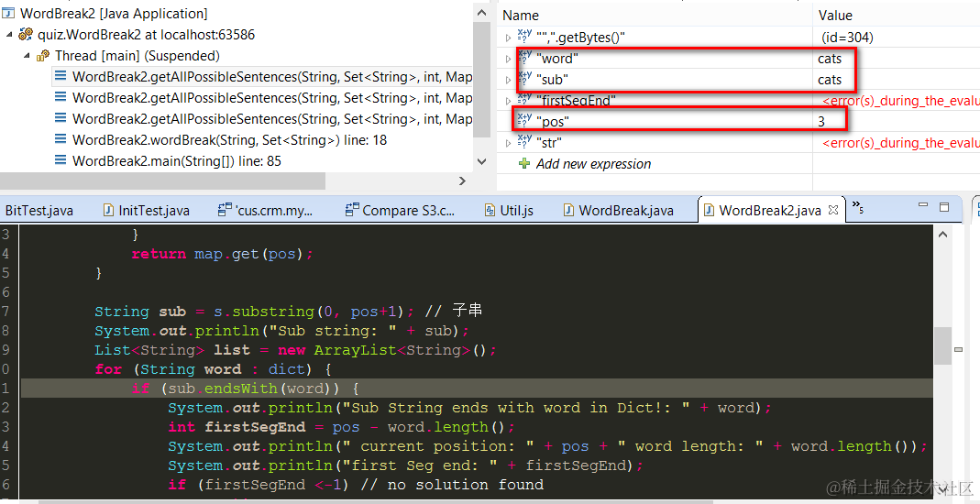Image resolution: width=980 pixels, height=504 pixels.
Task: Select the WordBreak2 Java Application launch entry
Action: pos(113,13)
